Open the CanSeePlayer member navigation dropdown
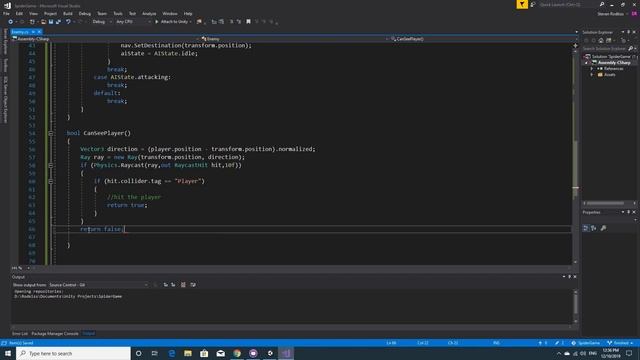 point(482,39)
